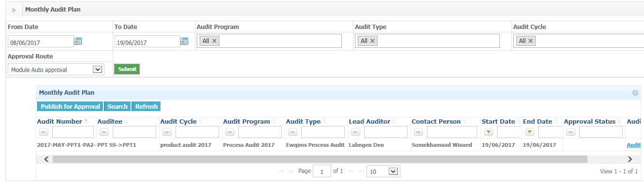
Task: Open the To Date calendar picker icon
Action: point(184,41)
